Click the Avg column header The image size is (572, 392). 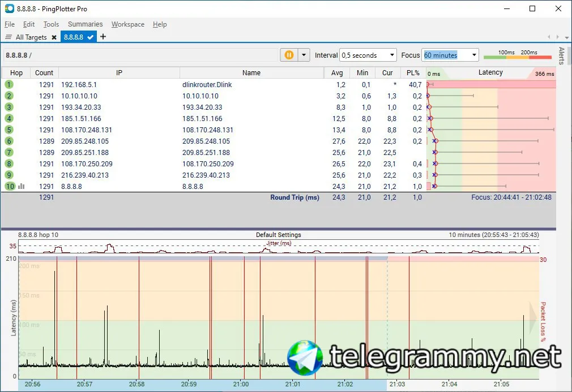tap(337, 73)
